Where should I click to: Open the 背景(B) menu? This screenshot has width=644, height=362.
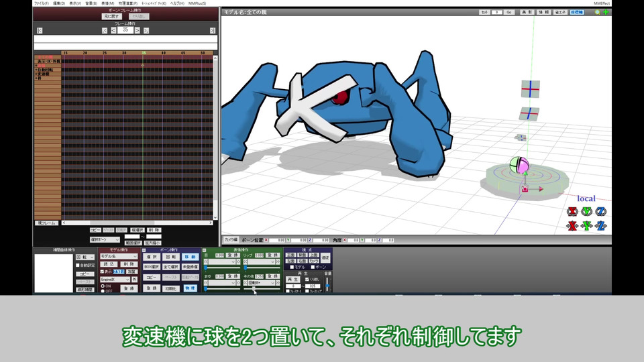pyautogui.click(x=91, y=3)
